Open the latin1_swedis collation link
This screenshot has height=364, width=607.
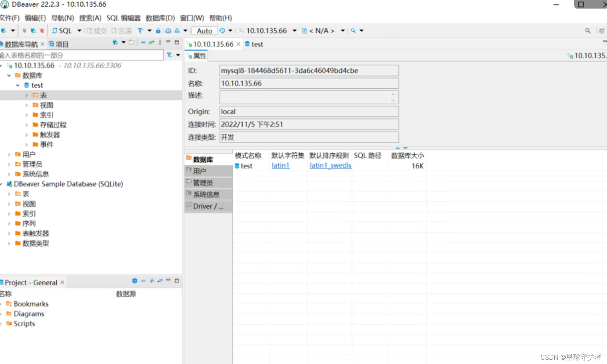[x=331, y=166]
